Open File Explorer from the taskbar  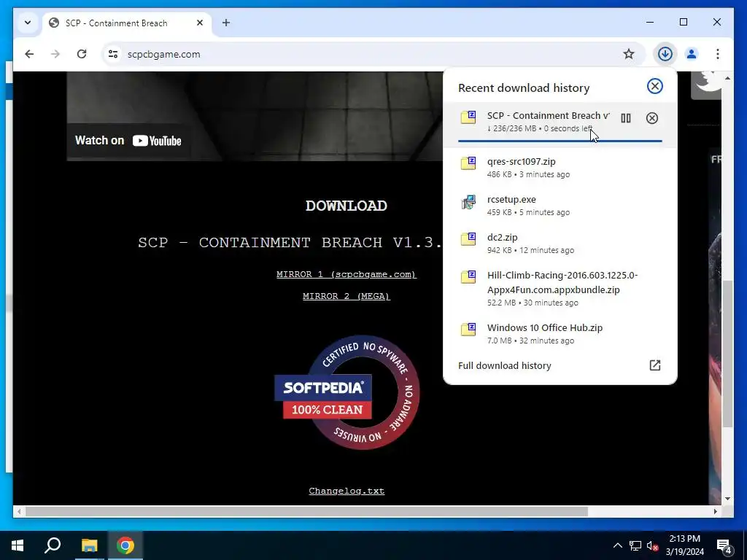(x=89, y=545)
